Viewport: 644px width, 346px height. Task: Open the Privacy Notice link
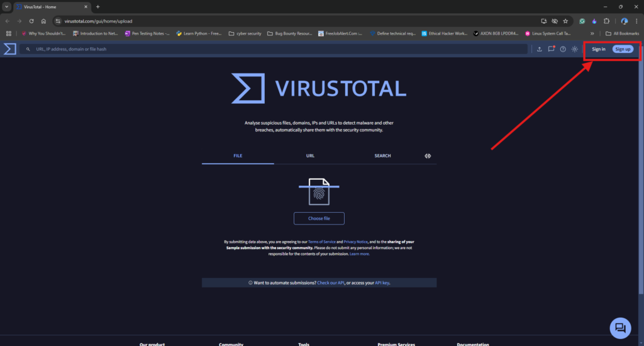355,242
